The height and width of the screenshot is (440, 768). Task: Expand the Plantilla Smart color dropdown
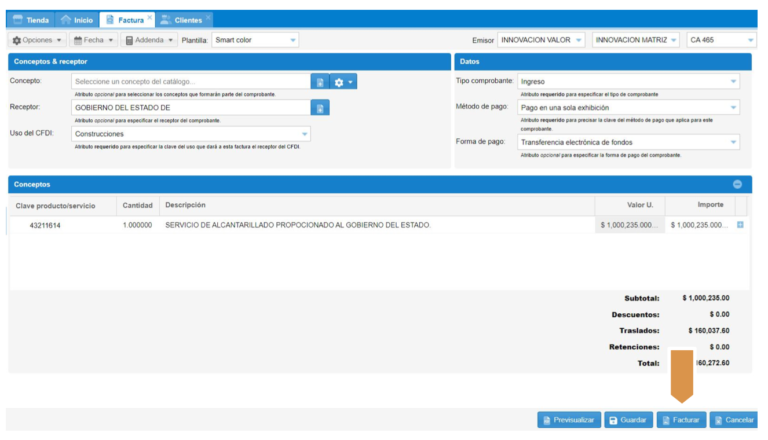[256, 40]
